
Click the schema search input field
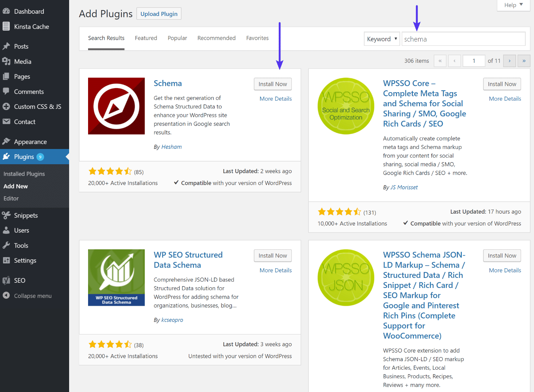(463, 39)
